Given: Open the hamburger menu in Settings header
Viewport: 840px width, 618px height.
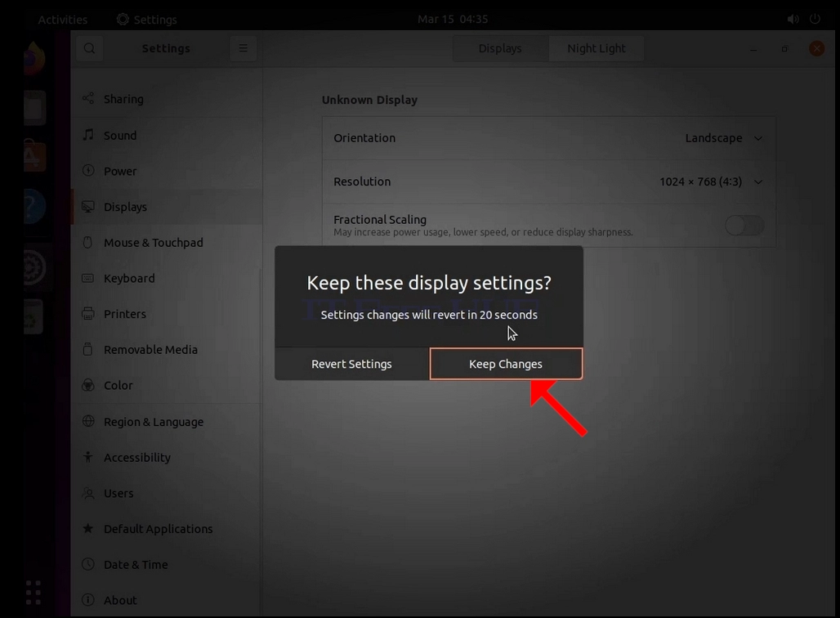Looking at the screenshot, I should tap(244, 48).
